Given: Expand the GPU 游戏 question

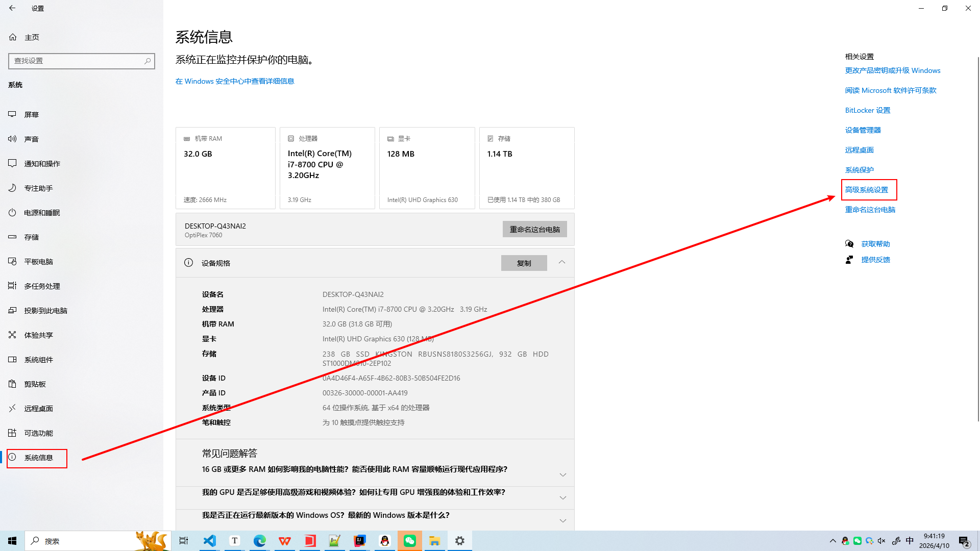Looking at the screenshot, I should click(563, 497).
